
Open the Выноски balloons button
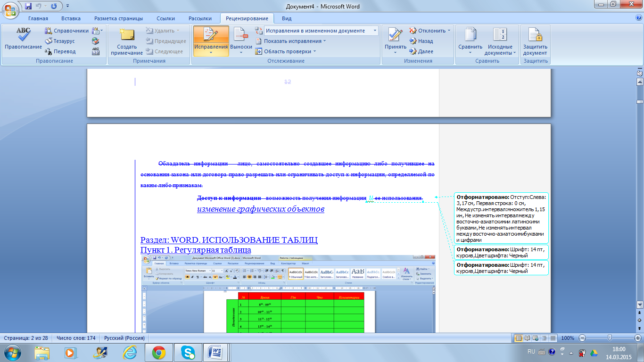coord(241,41)
